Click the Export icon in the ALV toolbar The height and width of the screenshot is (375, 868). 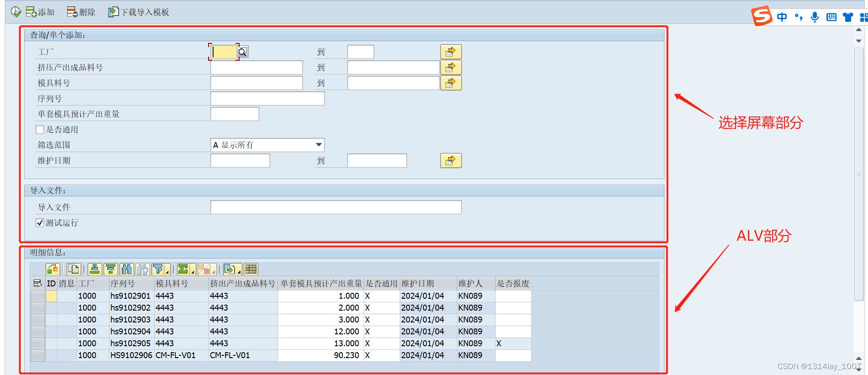tap(230, 269)
